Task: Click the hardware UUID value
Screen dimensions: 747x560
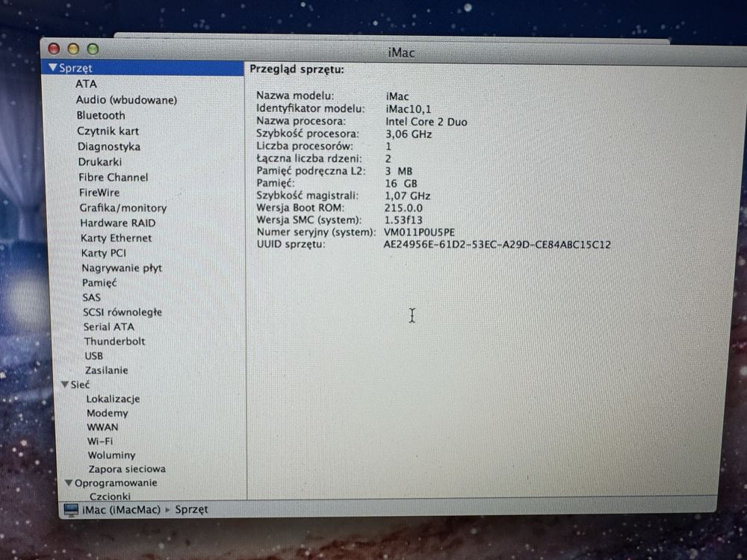Action: coord(497,245)
